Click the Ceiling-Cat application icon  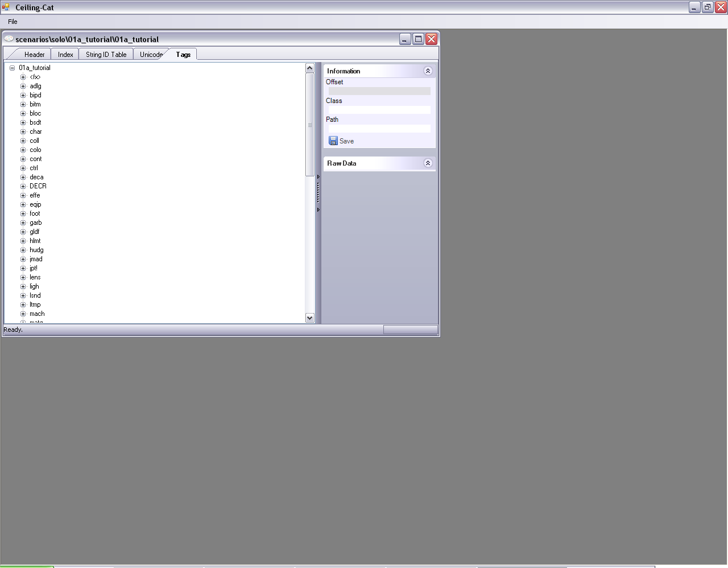(x=6, y=7)
